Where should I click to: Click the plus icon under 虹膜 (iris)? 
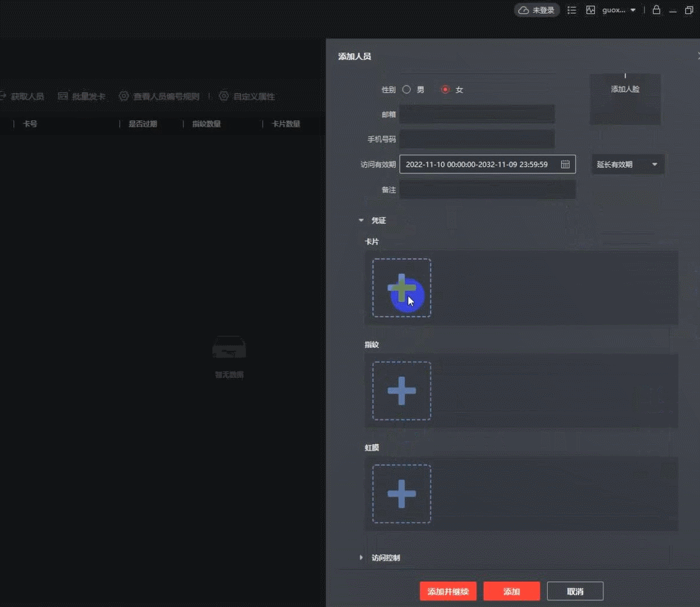402,494
